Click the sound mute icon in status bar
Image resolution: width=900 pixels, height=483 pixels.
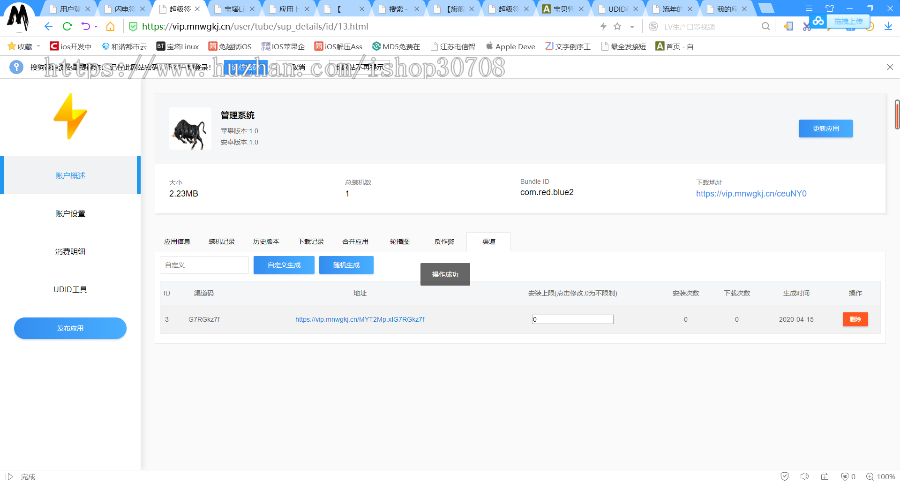pyautogui.click(x=805, y=476)
